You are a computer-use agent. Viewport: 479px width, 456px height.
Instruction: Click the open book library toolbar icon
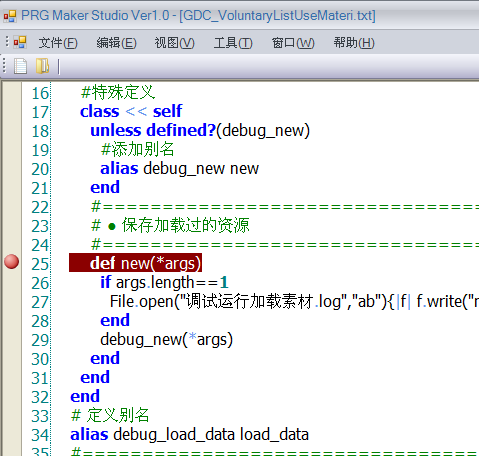pos(42,66)
